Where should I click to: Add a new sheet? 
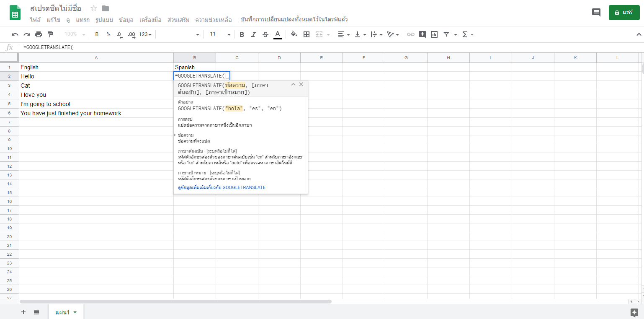tap(23, 312)
